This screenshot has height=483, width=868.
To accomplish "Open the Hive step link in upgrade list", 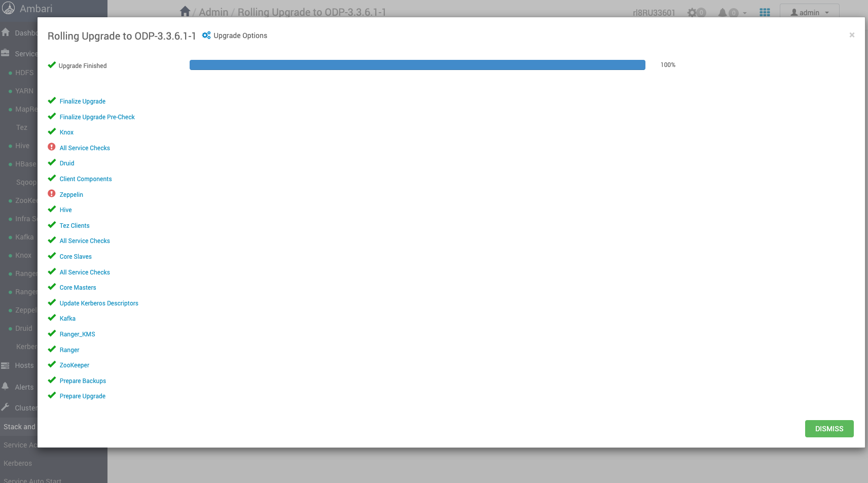I will [66, 210].
